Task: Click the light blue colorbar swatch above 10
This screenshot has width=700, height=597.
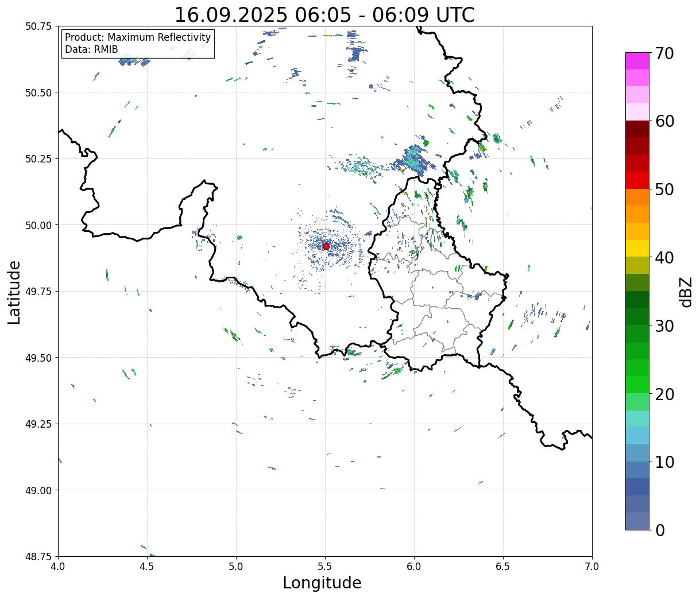Action: (x=637, y=453)
